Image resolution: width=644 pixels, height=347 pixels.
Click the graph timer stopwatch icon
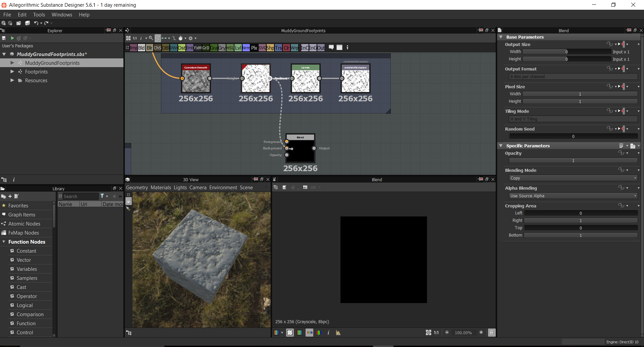[180, 38]
